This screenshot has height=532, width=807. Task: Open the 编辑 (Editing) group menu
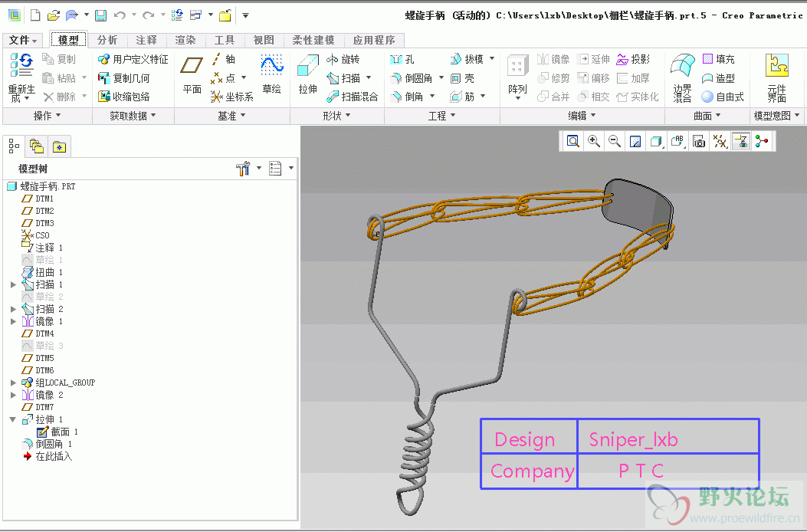point(582,116)
